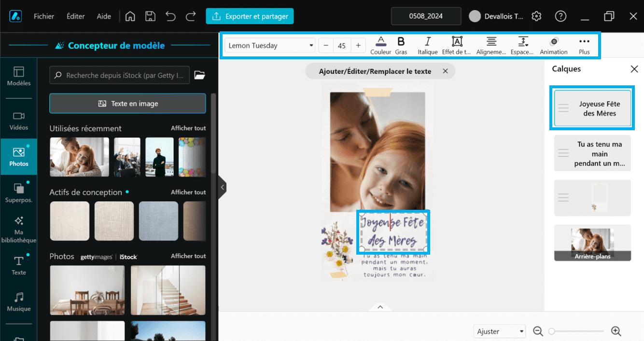Undo the last action
This screenshot has height=341, width=644.
pyautogui.click(x=170, y=16)
